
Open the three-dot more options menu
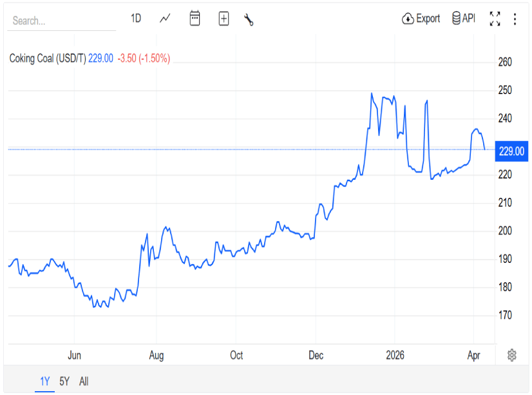[x=515, y=19]
